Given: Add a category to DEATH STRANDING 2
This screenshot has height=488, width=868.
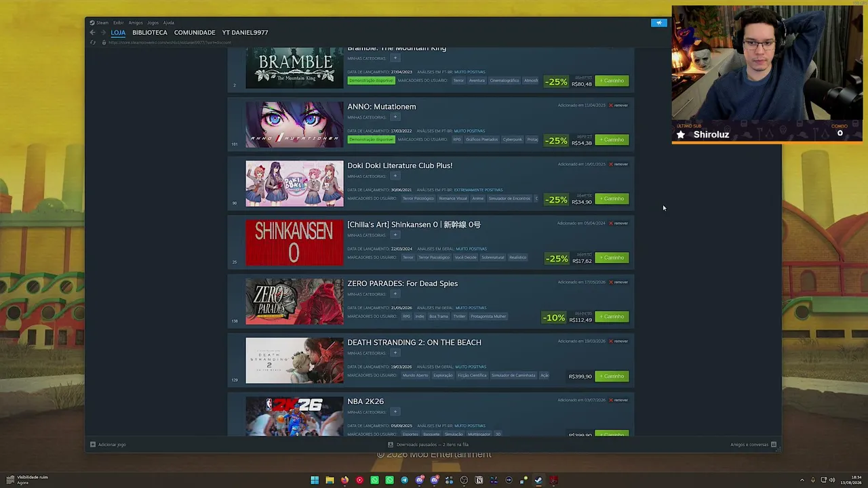Looking at the screenshot, I should point(395,353).
